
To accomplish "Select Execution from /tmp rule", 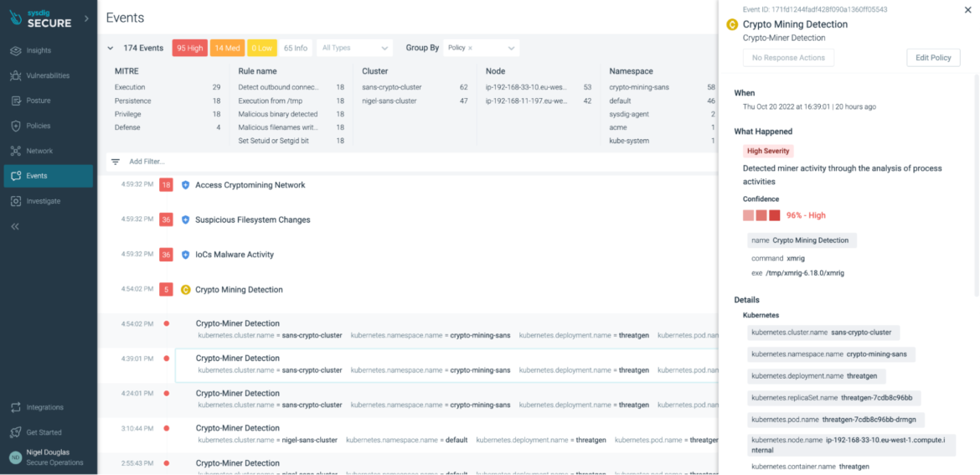I will tap(291, 101).
